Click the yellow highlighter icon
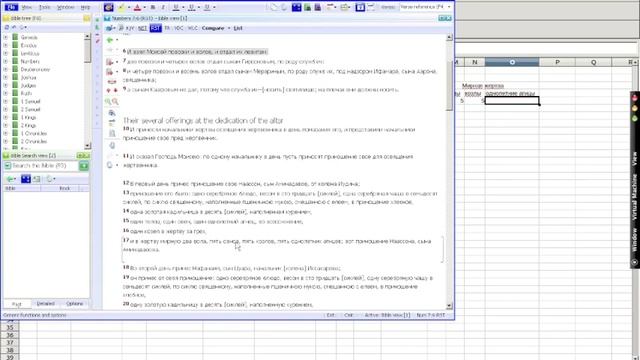The image size is (640, 360). tap(121, 7)
